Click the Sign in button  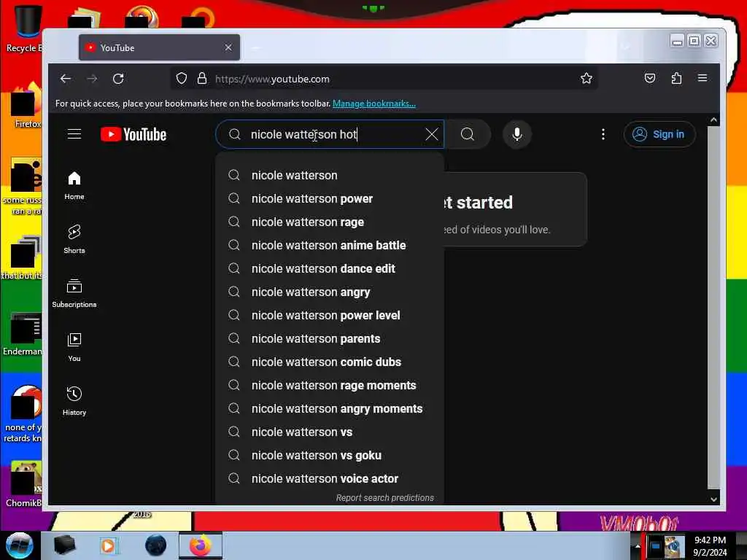click(x=659, y=134)
